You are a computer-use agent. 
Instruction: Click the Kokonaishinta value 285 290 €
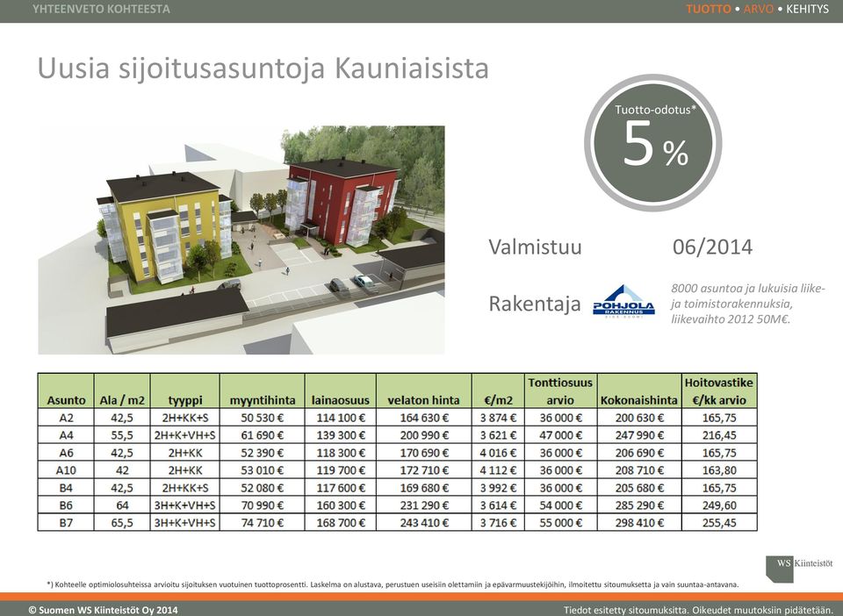coord(639,505)
